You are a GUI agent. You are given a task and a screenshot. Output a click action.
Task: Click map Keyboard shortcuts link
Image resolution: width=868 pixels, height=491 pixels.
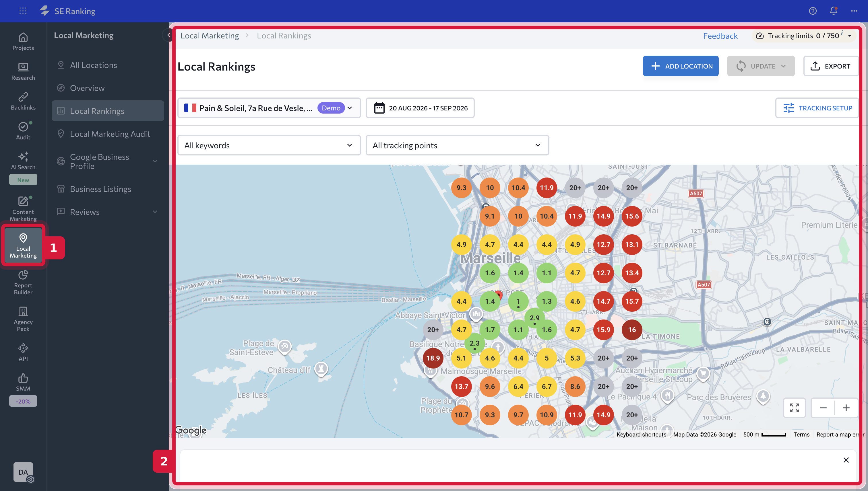(641, 434)
